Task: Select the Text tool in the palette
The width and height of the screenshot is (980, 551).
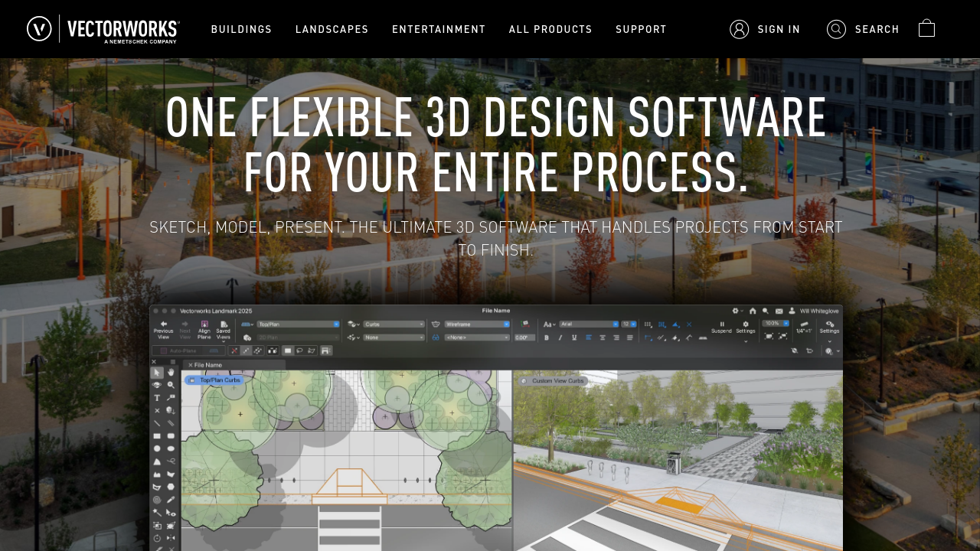Action: click(157, 398)
